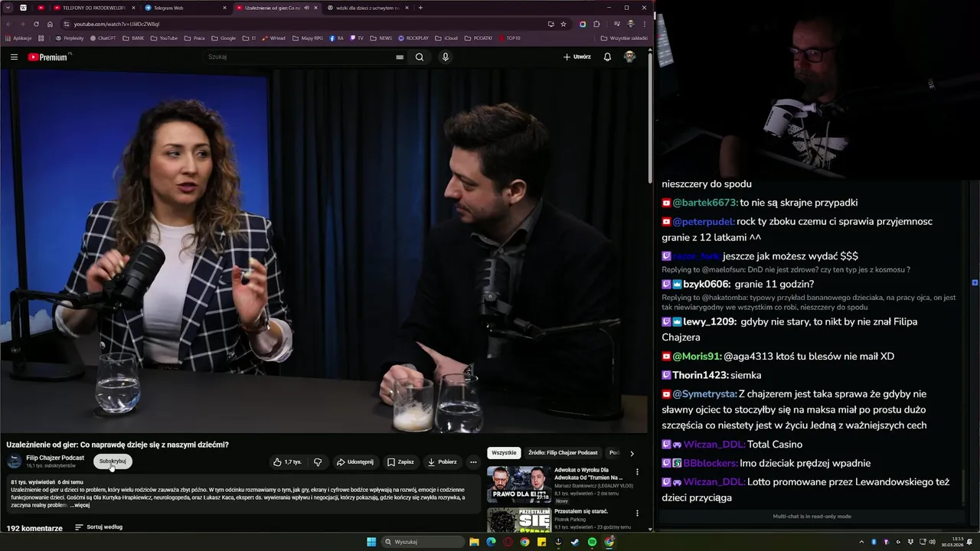980x551 pixels.
Task: Open the browser extensions puzzle icon
Action: click(596, 24)
